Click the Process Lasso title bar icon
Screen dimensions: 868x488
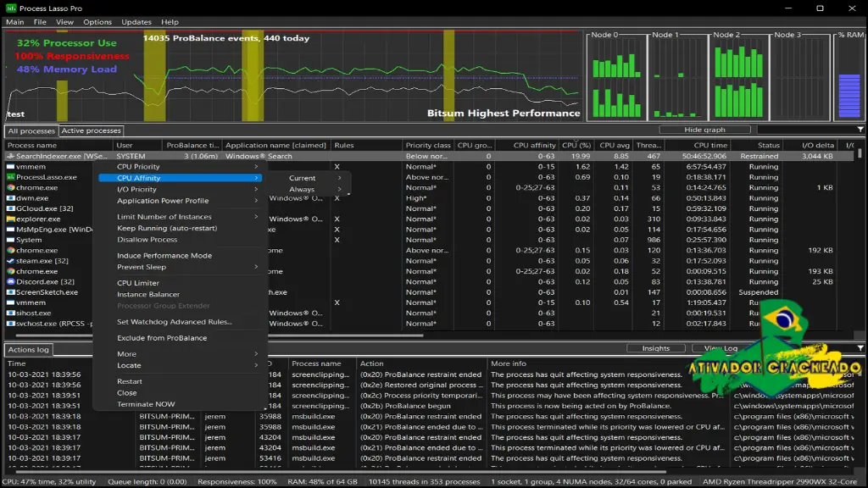(x=11, y=8)
